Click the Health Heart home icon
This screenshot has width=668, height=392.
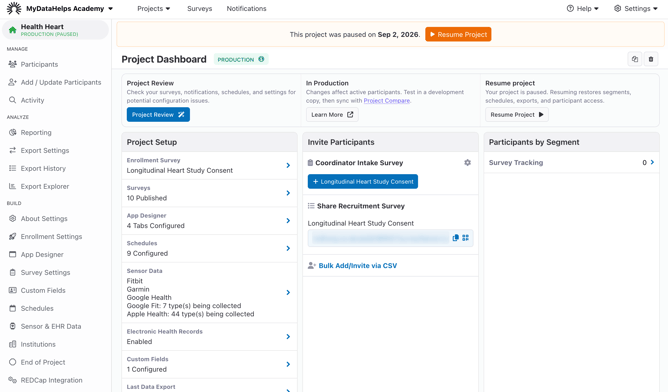12,30
